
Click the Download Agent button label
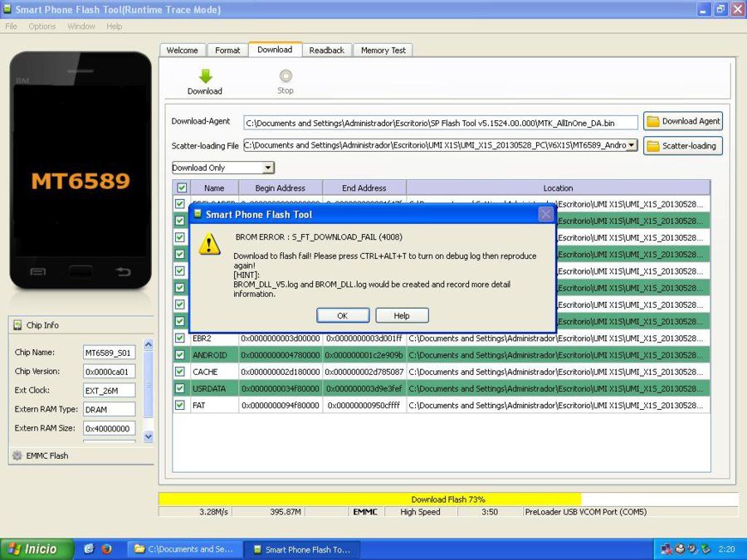tap(691, 121)
